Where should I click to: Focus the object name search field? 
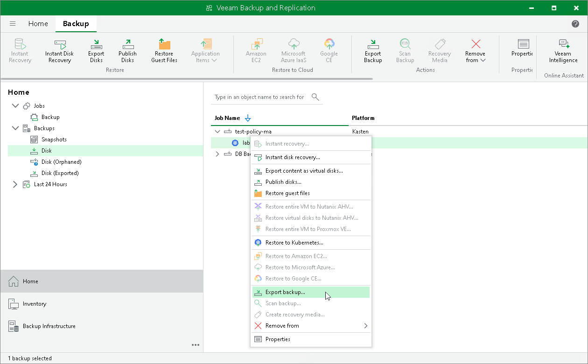tap(260, 97)
